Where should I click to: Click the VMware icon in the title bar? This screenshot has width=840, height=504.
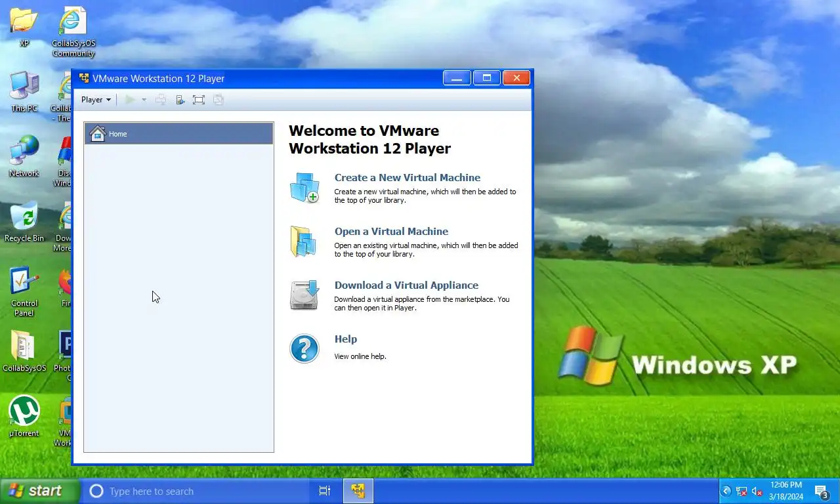coord(84,78)
